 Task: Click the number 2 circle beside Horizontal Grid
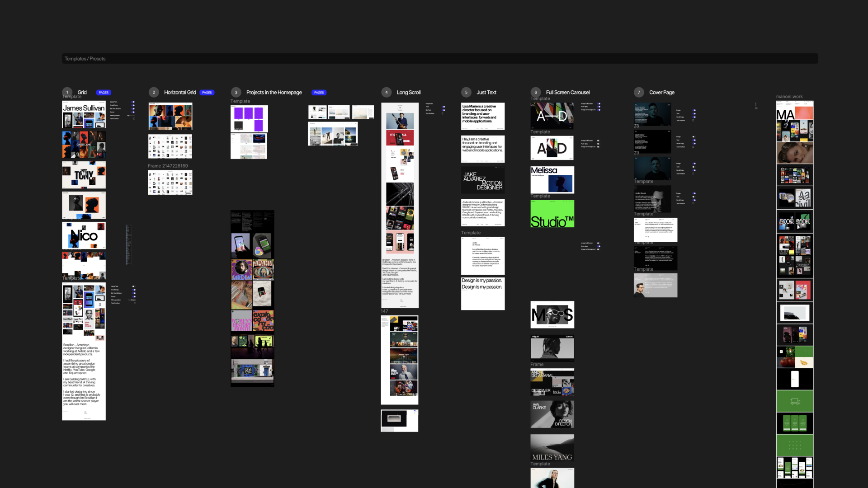point(154,92)
